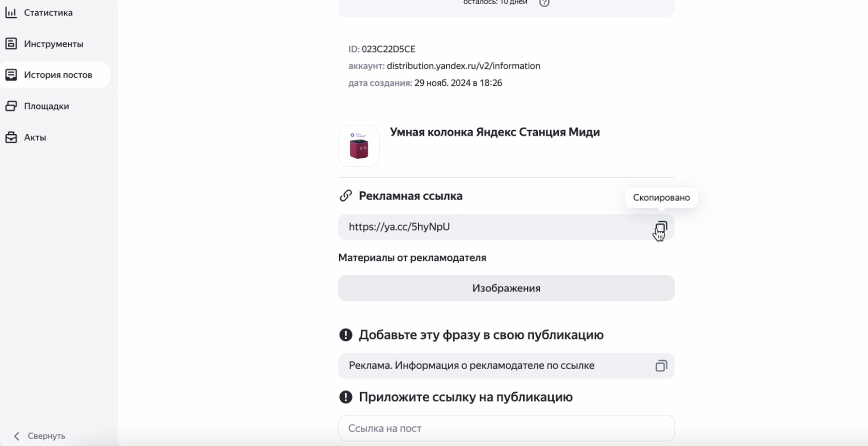Go to Акты section
Viewport: 868px width, 446px height.
coord(35,137)
